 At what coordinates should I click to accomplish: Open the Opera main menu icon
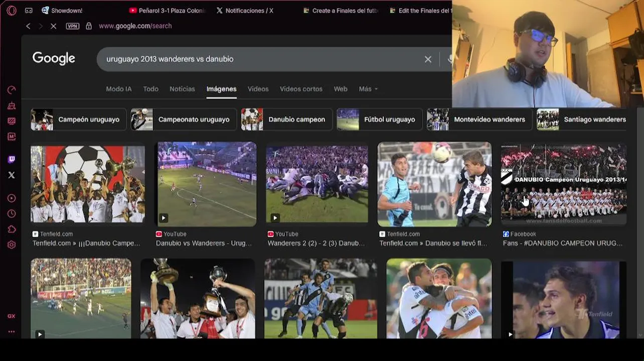coord(11,11)
